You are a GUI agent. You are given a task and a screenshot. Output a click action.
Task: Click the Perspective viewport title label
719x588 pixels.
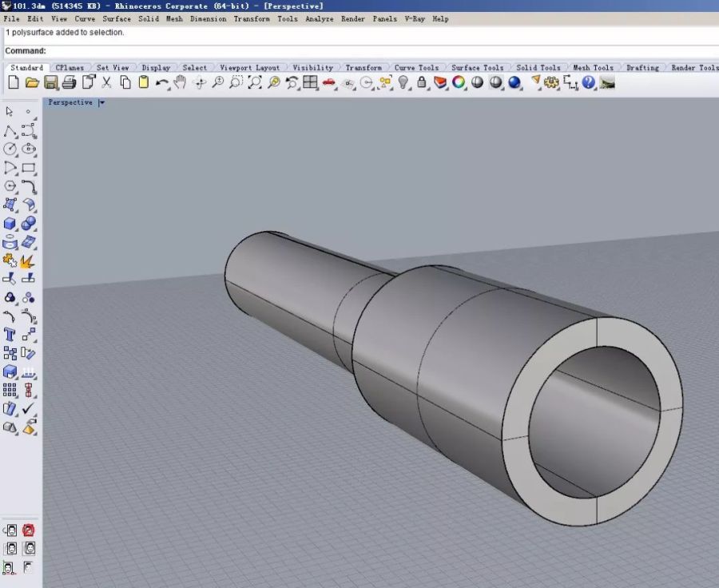[70, 102]
